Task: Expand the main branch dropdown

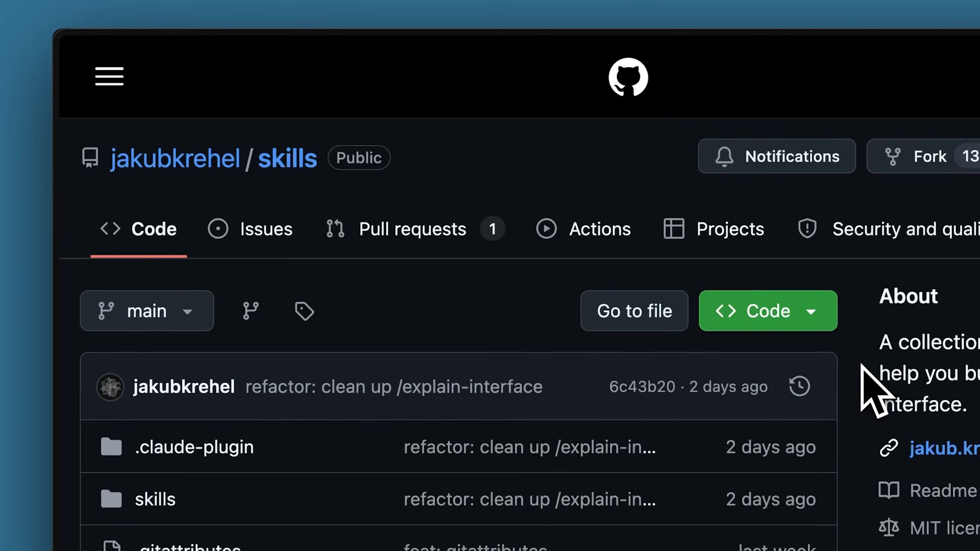Action: pos(147,311)
